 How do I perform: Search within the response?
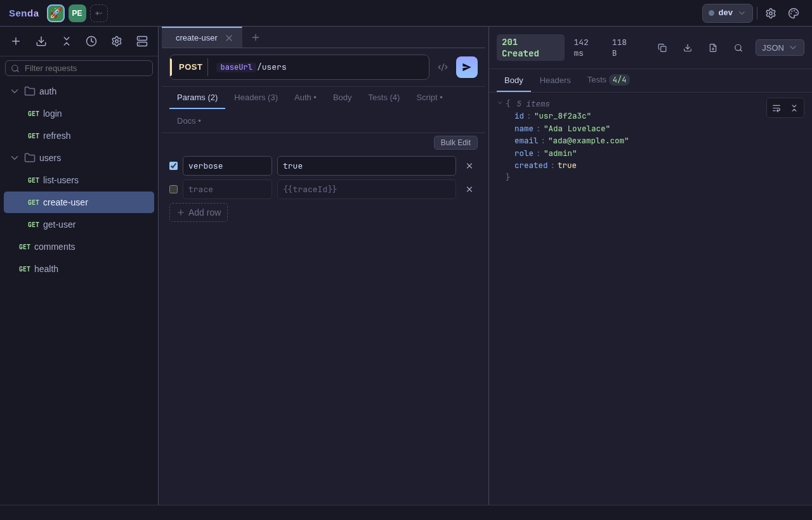point(738,48)
